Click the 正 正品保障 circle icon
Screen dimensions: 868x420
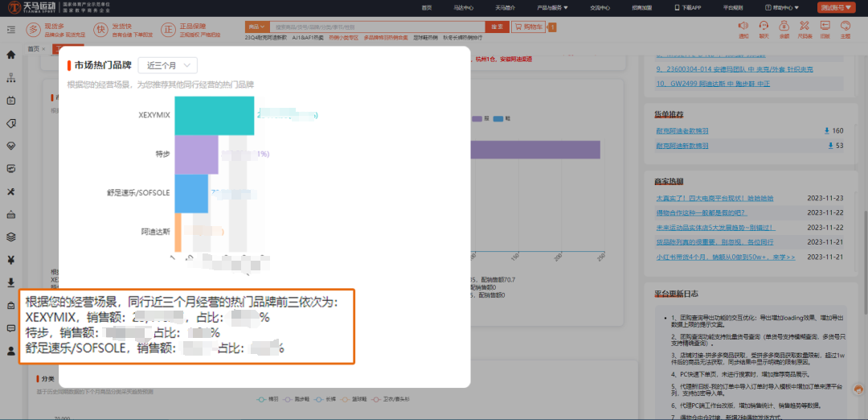click(x=168, y=29)
